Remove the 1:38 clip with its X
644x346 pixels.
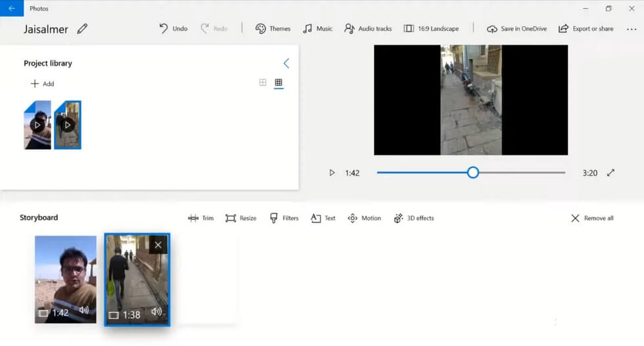[158, 245]
